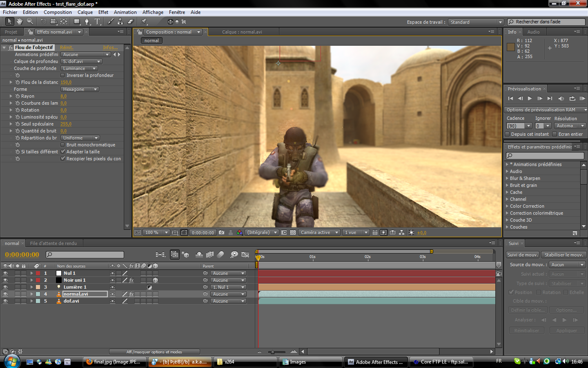Open the Luminance channel dropdown
The width and height of the screenshot is (588, 368).
point(79,68)
